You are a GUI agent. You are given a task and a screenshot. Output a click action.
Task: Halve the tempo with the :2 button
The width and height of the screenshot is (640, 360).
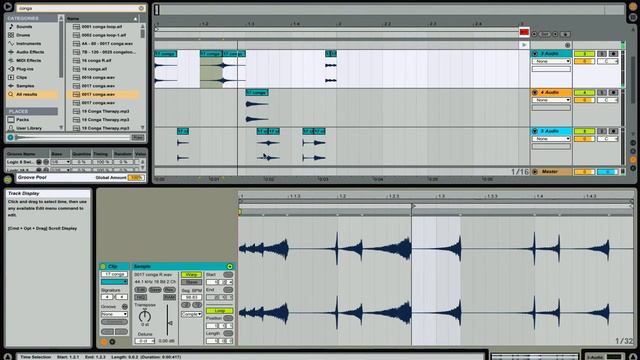186,305
